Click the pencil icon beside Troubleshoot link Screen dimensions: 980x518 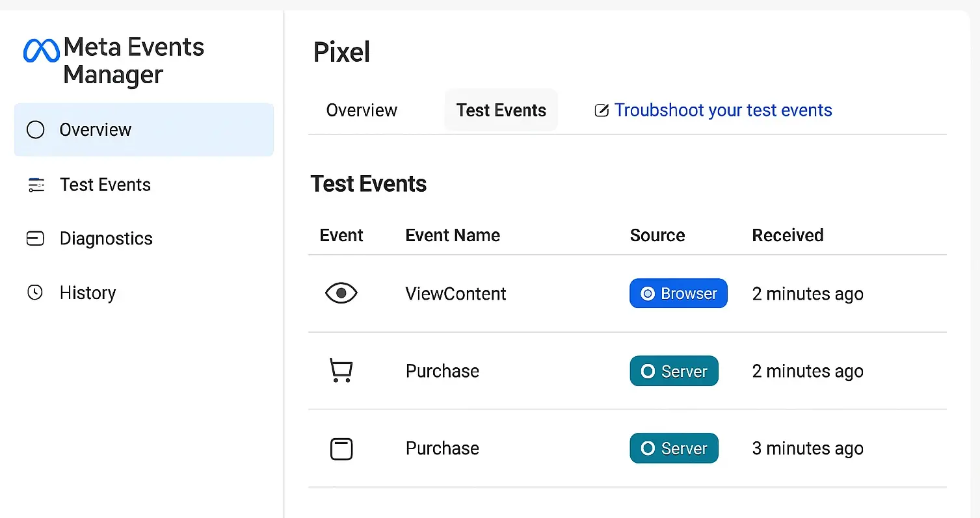[x=602, y=110]
